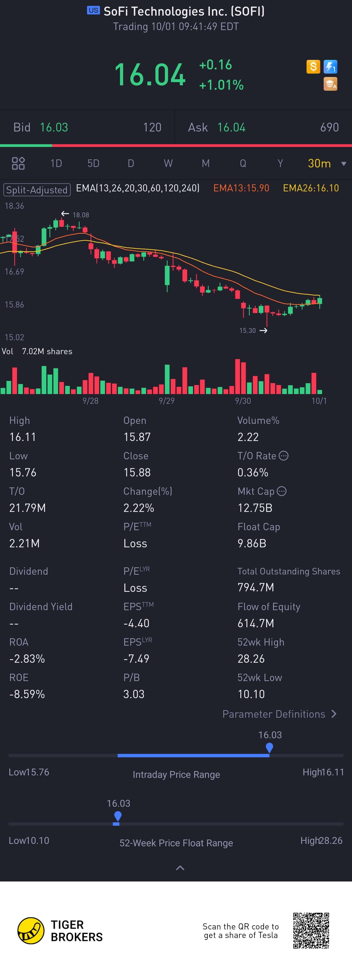The image size is (352, 980).
Task: Switch chart to 5D timeframe
Action: coord(93,163)
